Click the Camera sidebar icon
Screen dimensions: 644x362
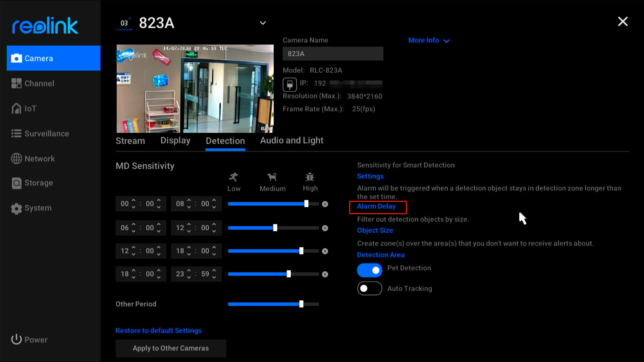[16, 58]
